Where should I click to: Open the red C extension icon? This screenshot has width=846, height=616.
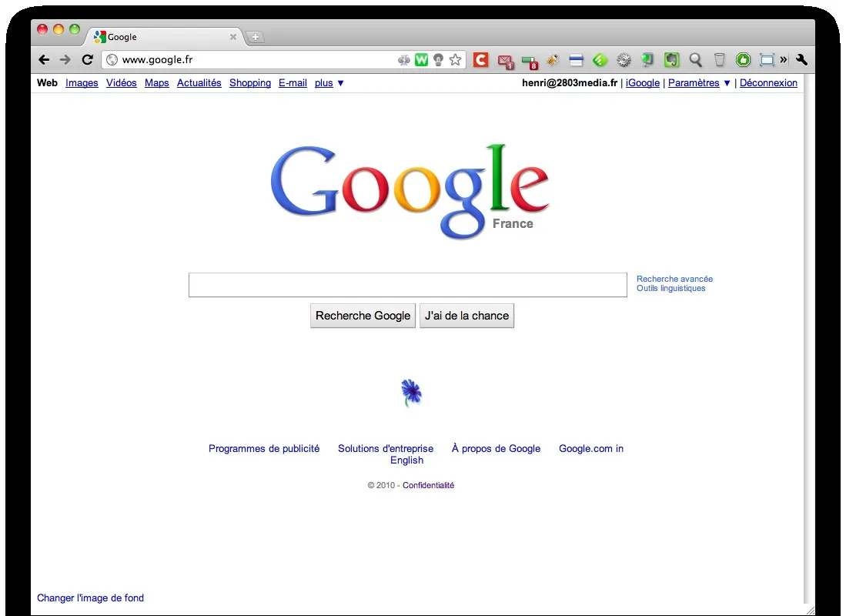click(x=480, y=60)
